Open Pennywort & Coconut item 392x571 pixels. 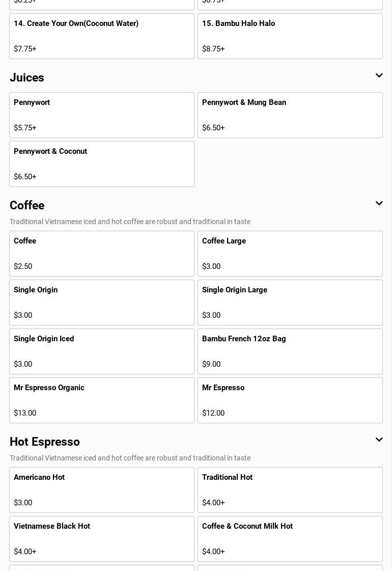pos(102,164)
